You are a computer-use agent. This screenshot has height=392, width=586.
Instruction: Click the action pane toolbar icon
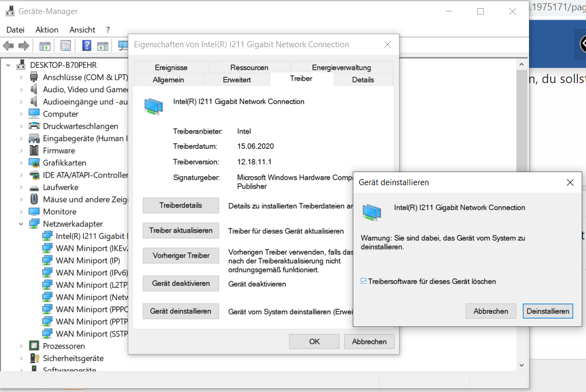tap(103, 46)
